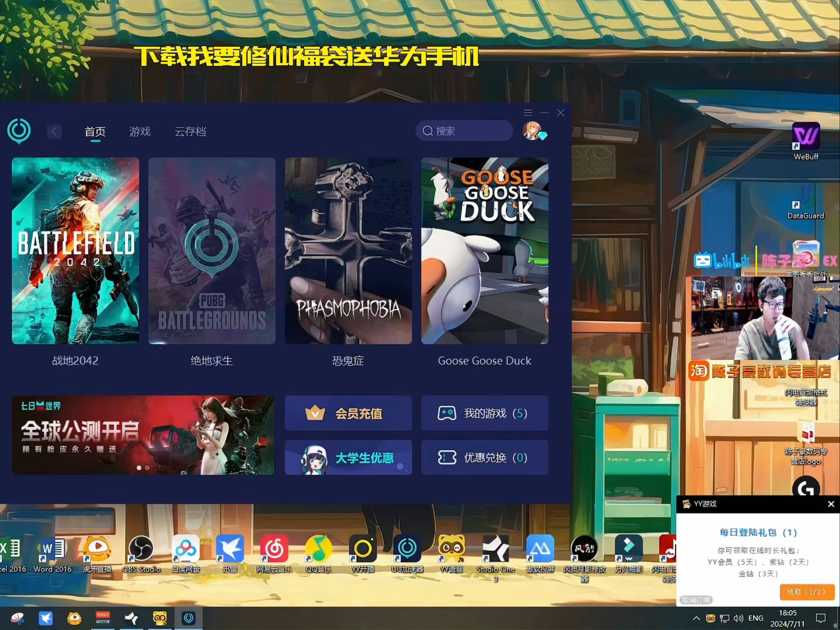Launch YY开播 desktop icon
The image size is (840, 630).
click(363, 554)
